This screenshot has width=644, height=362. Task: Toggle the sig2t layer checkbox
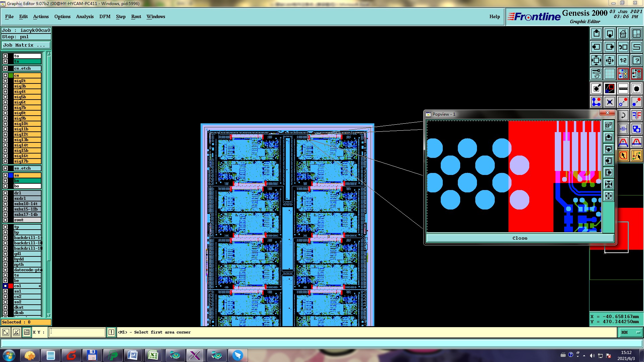5,81
